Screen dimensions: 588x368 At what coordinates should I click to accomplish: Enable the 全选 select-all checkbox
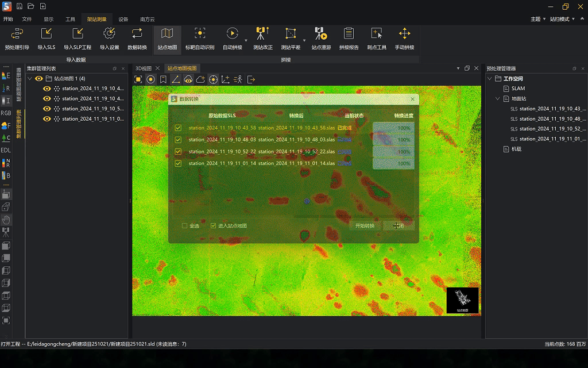185,226
